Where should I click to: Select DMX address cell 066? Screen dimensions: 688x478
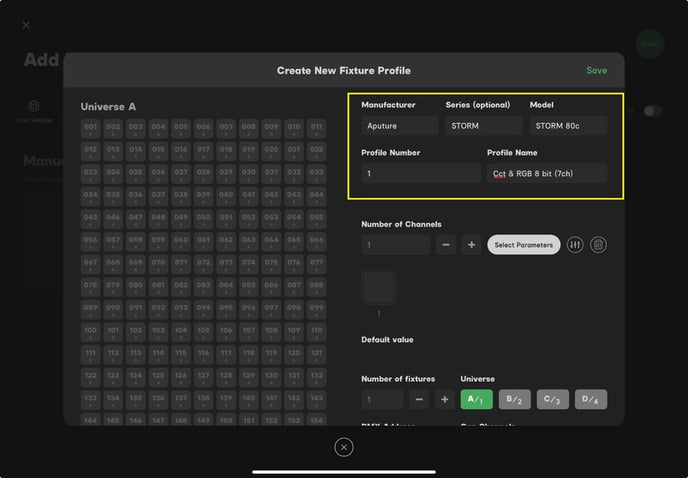click(x=316, y=242)
